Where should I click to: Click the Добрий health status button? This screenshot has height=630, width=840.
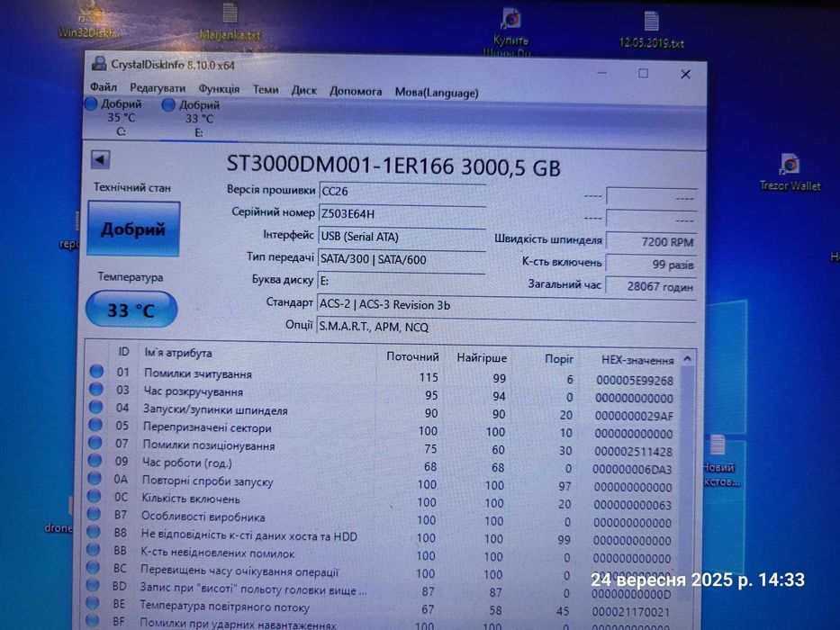click(x=133, y=229)
